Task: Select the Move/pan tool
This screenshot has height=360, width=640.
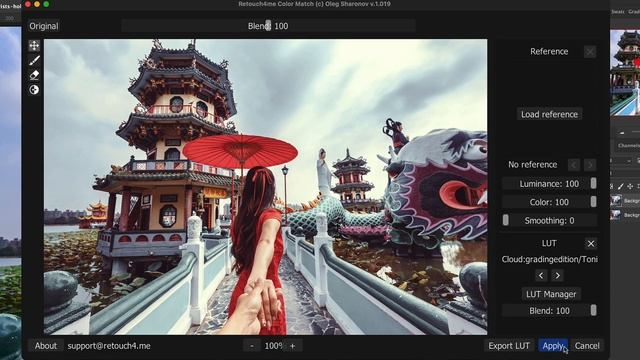Action: click(34, 45)
